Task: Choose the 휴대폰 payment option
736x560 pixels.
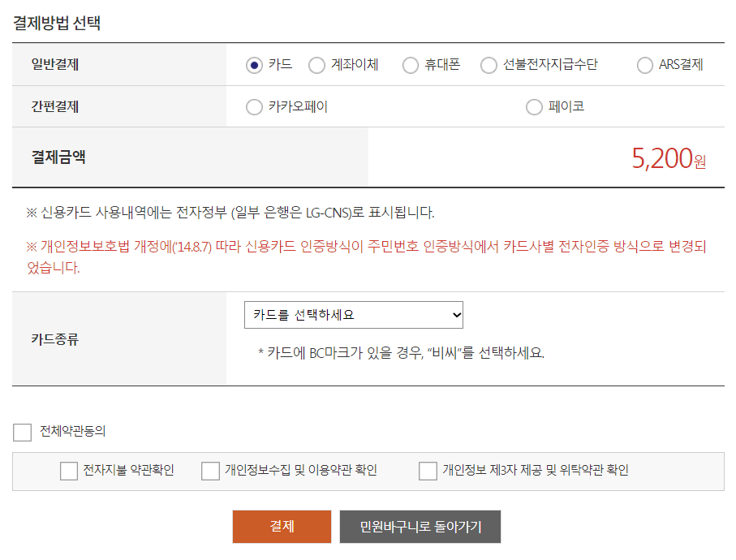Action: pyautogui.click(x=410, y=66)
